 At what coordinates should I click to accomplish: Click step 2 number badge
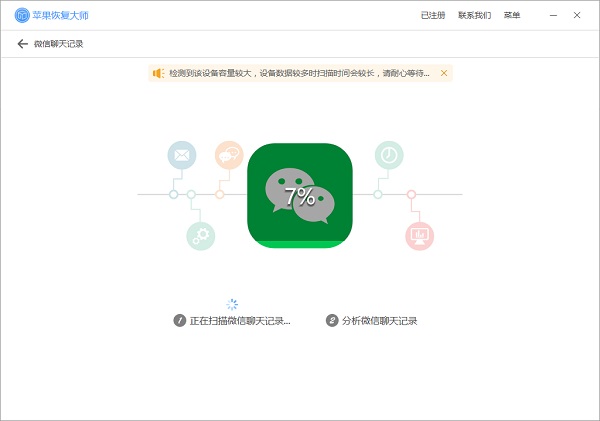point(332,320)
